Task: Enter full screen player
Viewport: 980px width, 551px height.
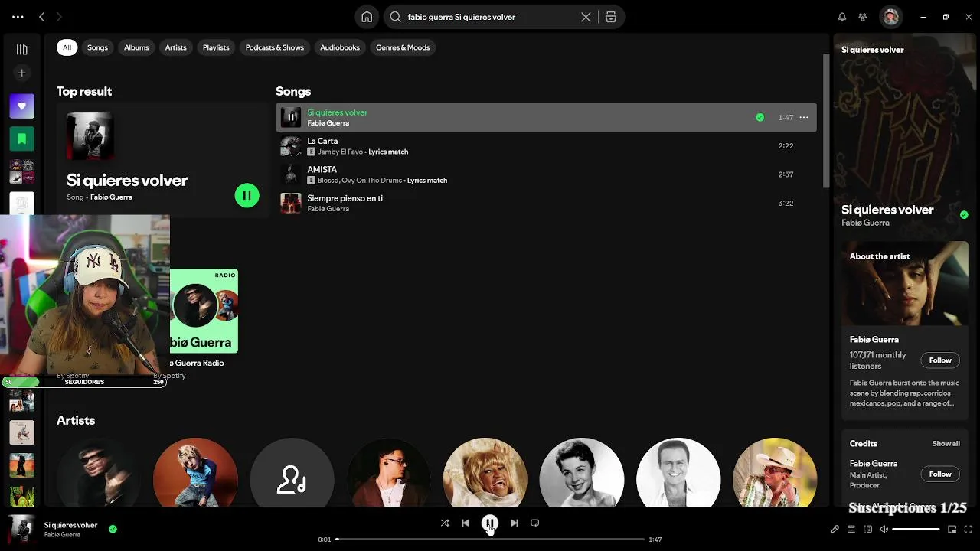Action: click(x=969, y=530)
